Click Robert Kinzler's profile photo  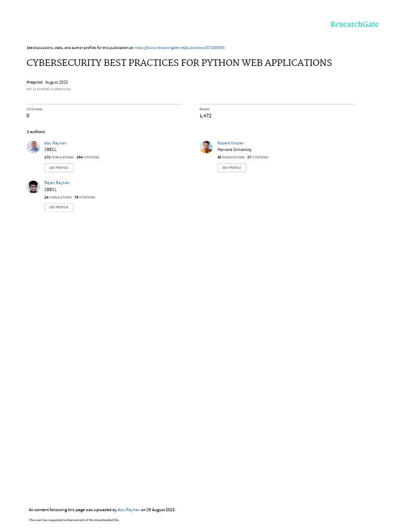coord(206,147)
